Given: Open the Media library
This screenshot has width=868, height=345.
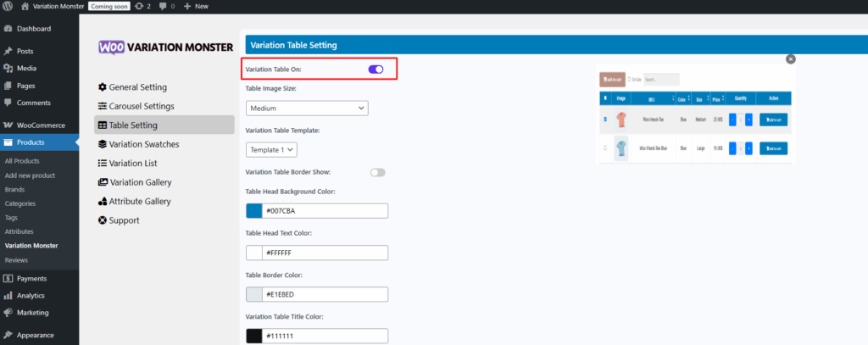Looking at the screenshot, I should (39, 68).
